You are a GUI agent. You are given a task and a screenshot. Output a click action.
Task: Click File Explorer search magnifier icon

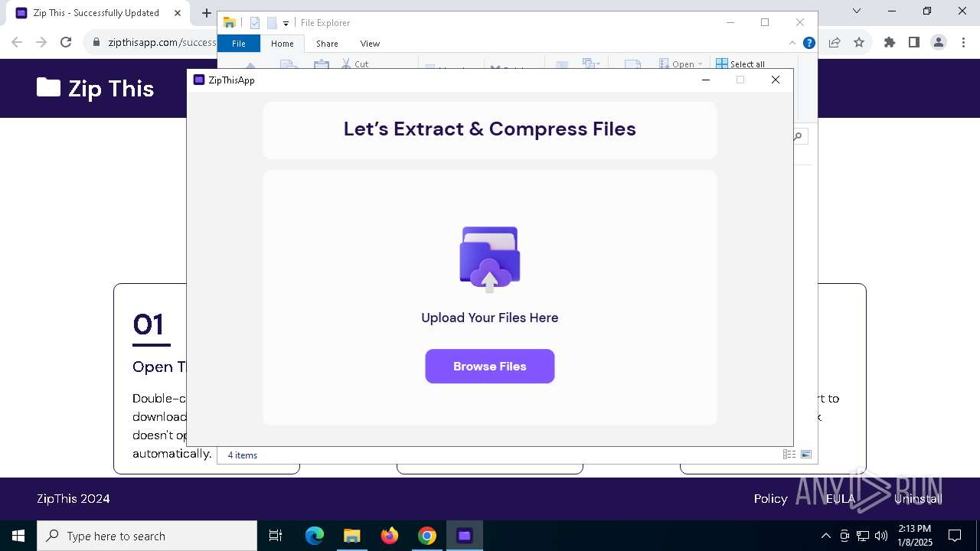pyautogui.click(x=798, y=136)
